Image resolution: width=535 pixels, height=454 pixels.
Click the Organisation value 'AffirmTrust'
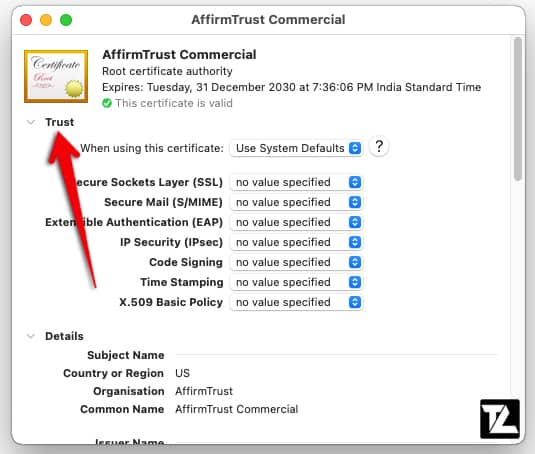click(x=204, y=391)
